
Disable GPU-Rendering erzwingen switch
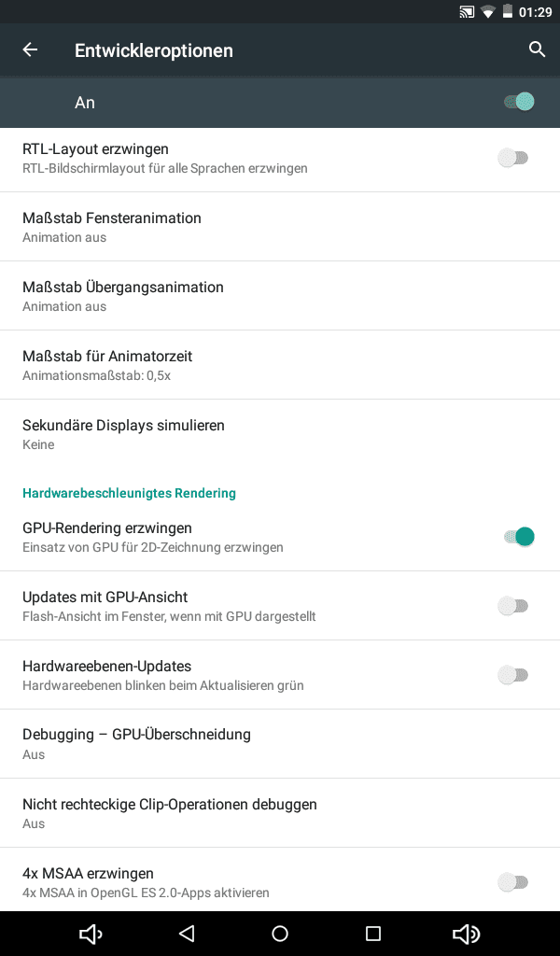pos(518,537)
